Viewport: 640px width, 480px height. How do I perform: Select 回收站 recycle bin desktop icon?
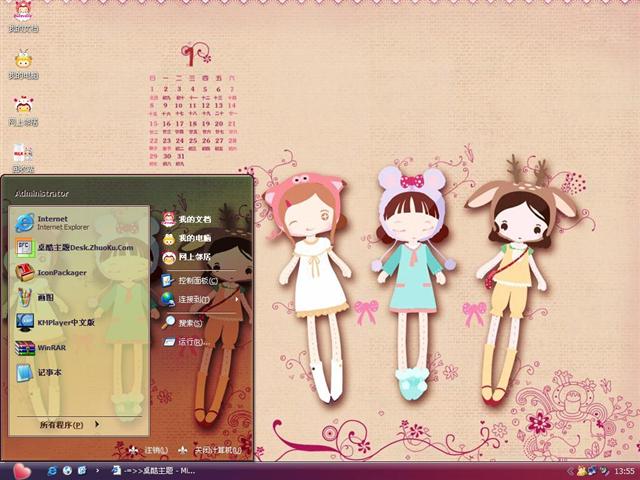(24, 158)
